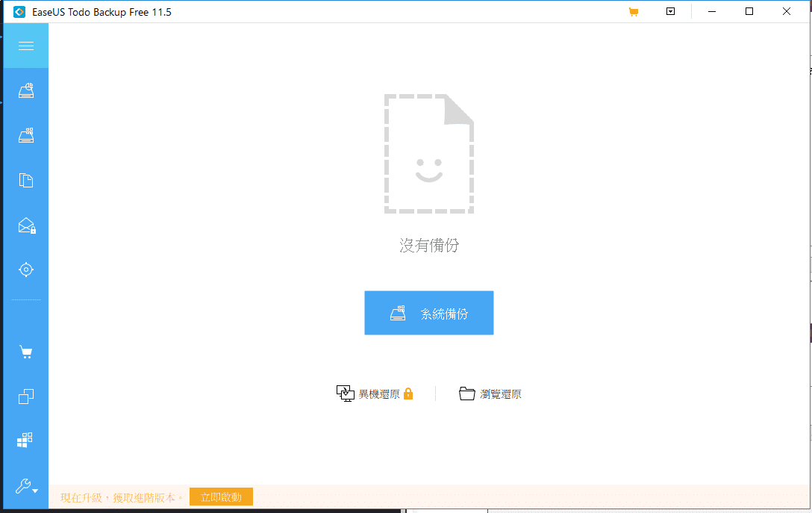This screenshot has width=812, height=513.
Task: Open Clone icon in sidebar
Action: [x=26, y=397]
